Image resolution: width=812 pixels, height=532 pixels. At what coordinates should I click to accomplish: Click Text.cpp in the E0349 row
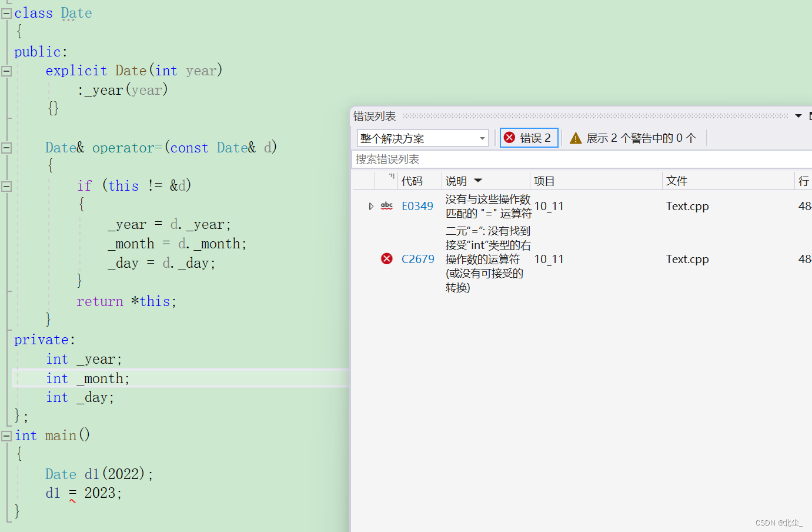click(687, 206)
